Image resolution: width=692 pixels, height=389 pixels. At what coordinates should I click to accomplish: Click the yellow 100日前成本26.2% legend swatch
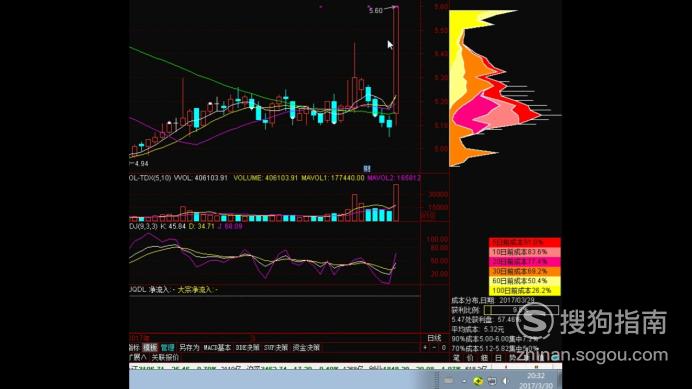point(525,291)
